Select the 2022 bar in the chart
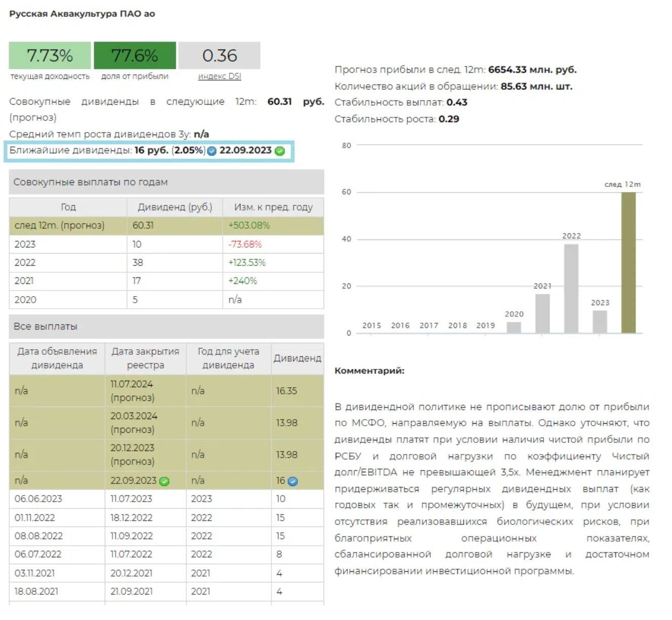This screenshot has width=672, height=620. 571,288
